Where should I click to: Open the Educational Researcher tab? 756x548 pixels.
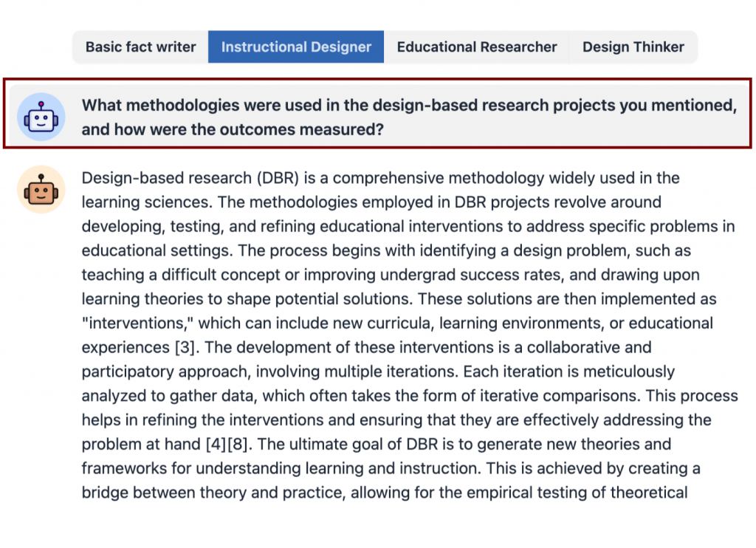(477, 47)
